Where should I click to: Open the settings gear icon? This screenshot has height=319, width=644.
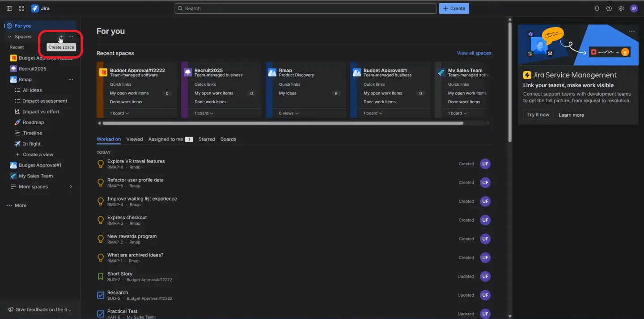point(621,8)
